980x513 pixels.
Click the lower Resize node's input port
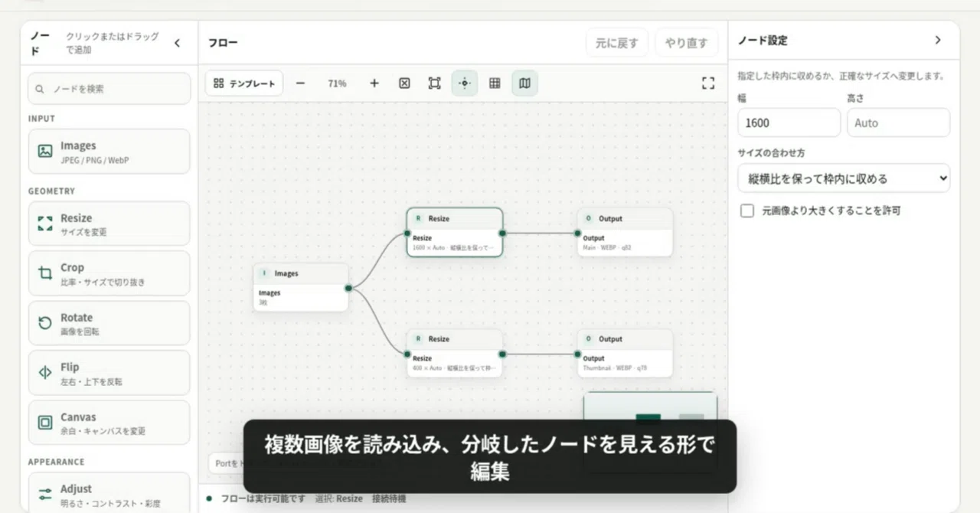(407, 354)
